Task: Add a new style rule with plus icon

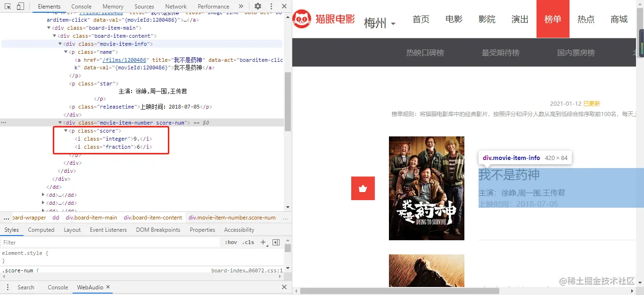Action: 264,243
